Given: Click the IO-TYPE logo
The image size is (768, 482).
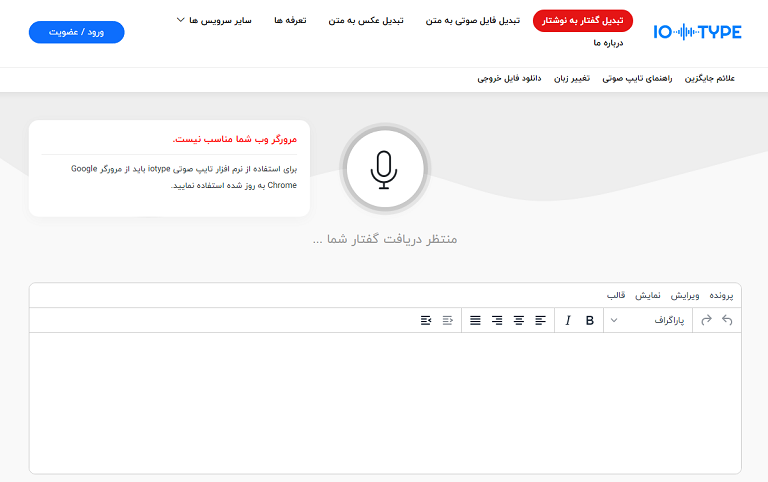Looking at the screenshot, I should pyautogui.click(x=697, y=32).
